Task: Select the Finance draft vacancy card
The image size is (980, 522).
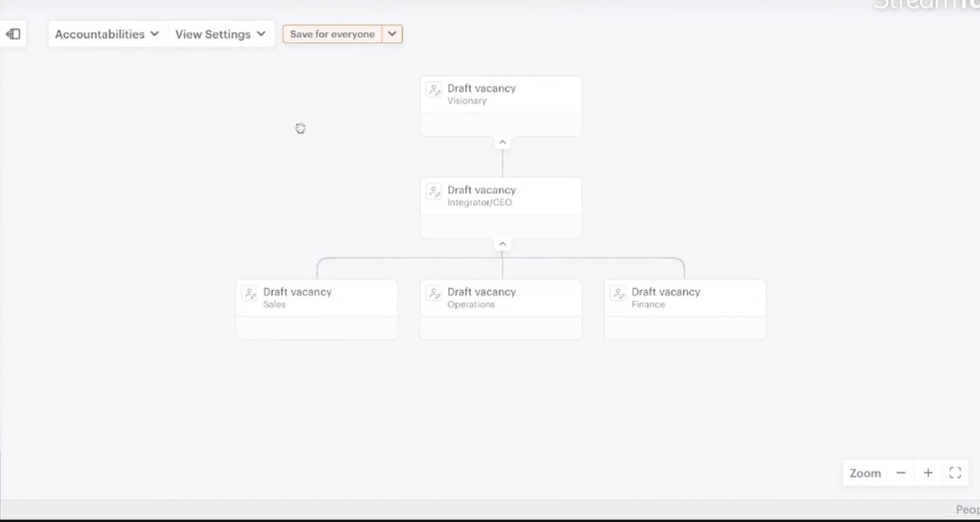Action: pyautogui.click(x=685, y=309)
